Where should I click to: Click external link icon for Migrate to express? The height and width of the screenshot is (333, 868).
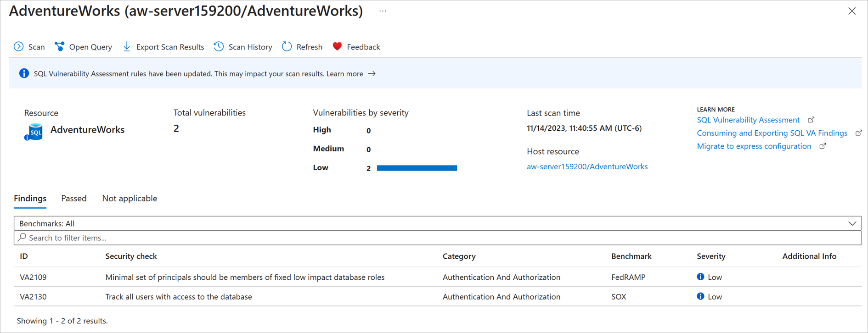(823, 146)
